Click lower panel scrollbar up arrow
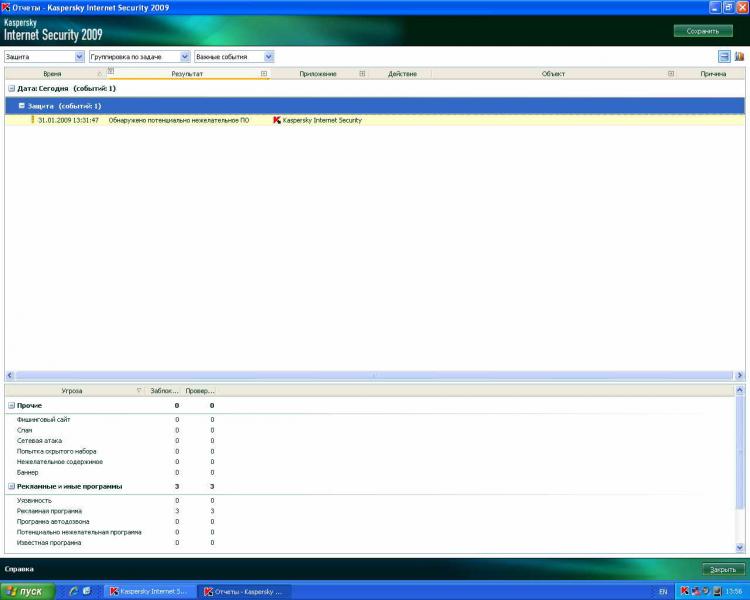Screen dimensions: 750x600 [740, 390]
